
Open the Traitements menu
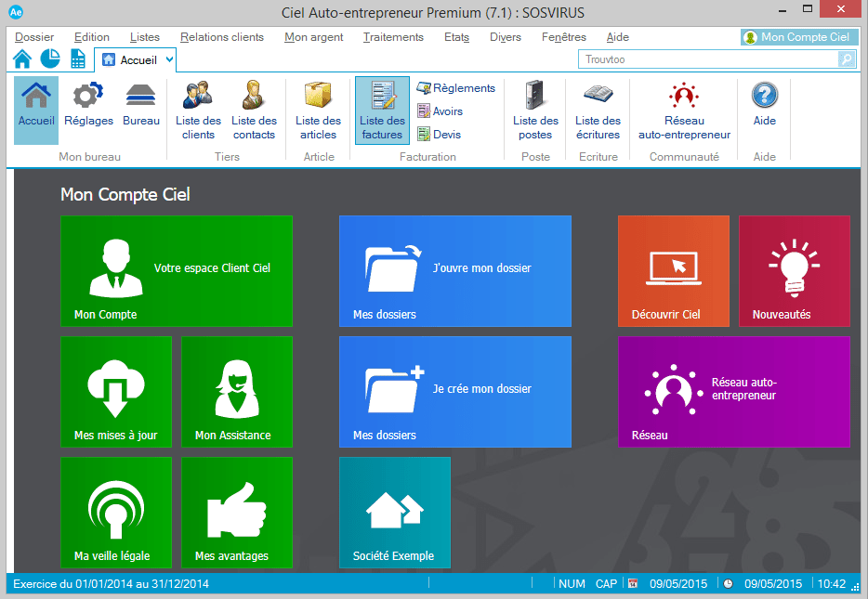coord(393,37)
